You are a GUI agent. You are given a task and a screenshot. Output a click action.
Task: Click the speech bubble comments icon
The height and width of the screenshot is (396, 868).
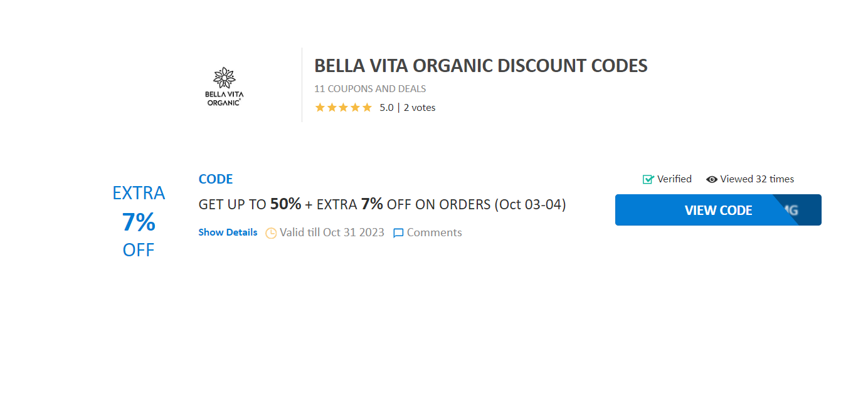[398, 233]
